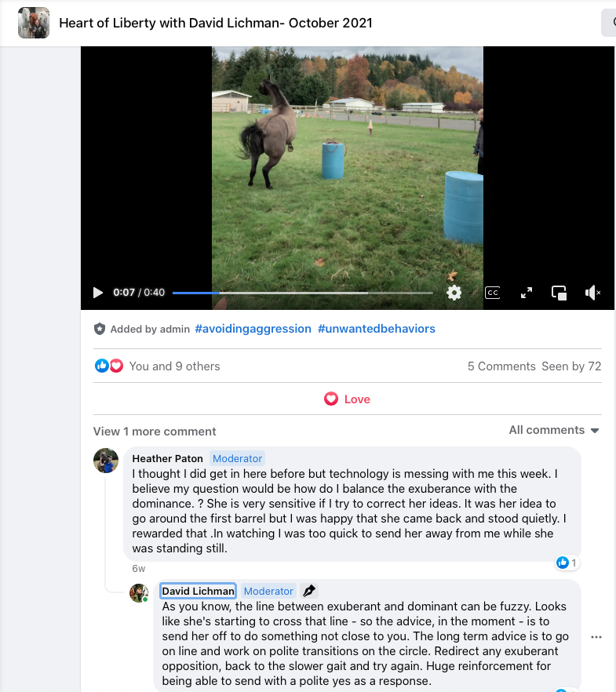Open the #unwantedbehaviors hashtag

(377, 329)
